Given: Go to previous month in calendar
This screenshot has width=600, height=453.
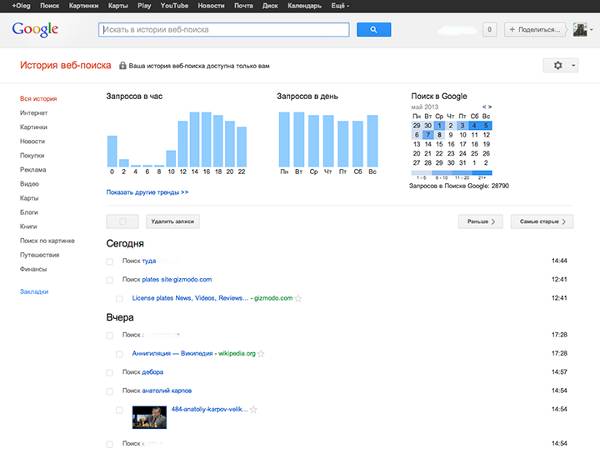Looking at the screenshot, I should tap(484, 107).
